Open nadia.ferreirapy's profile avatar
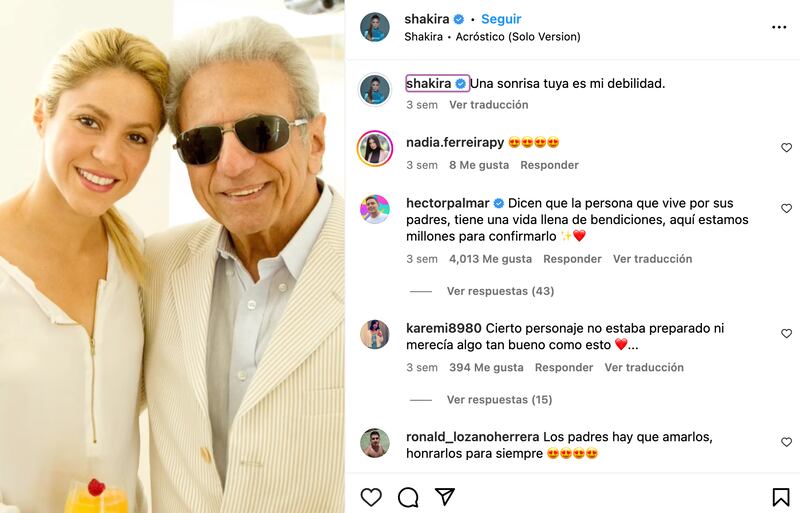Image resolution: width=800 pixels, height=513 pixels. [x=375, y=149]
